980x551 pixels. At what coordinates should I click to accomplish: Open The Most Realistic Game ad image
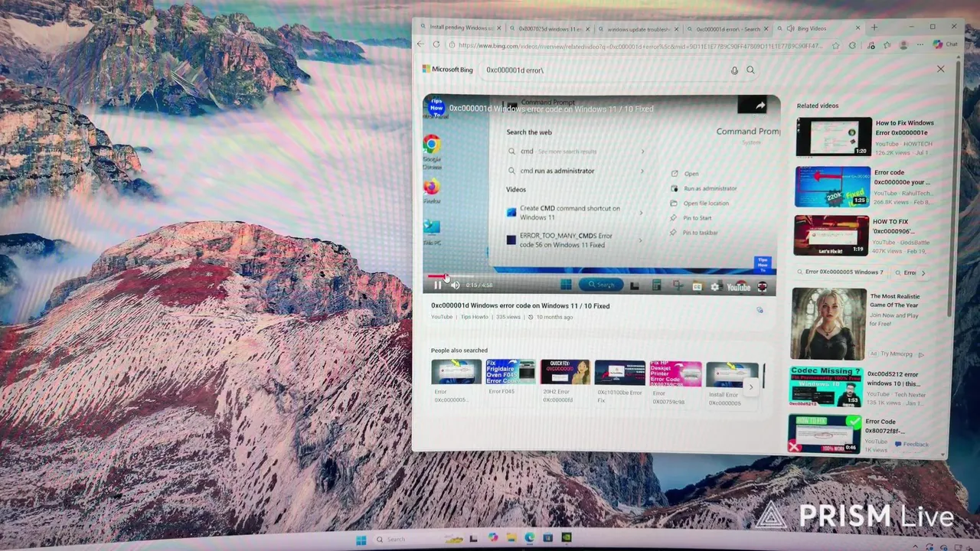828,324
